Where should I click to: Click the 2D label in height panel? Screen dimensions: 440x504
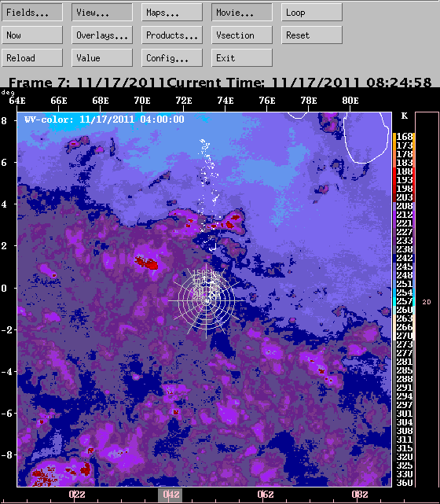[427, 302]
